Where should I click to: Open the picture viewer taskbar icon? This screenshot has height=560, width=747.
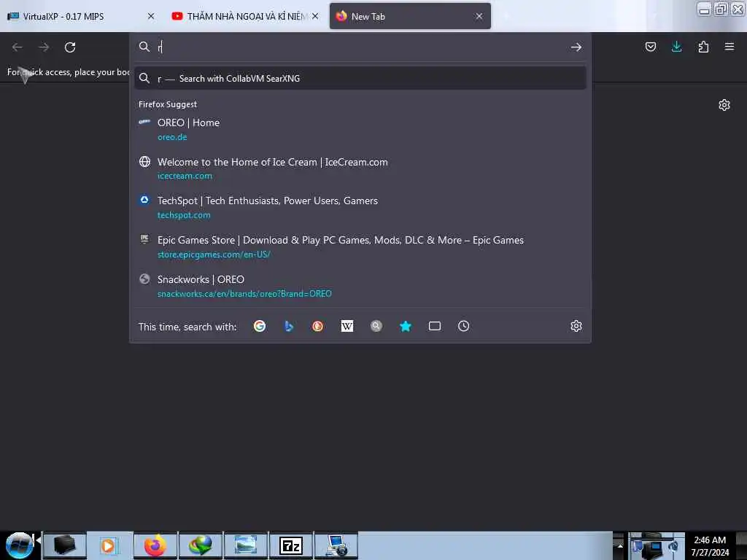[245, 545]
